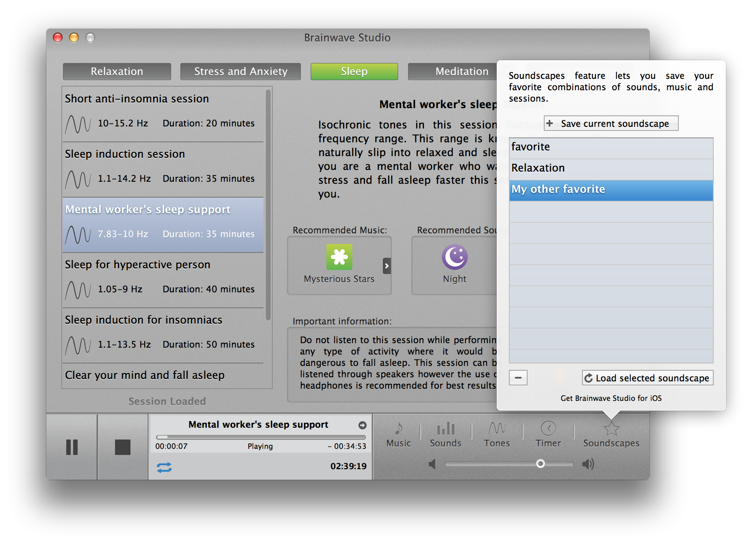Screen dimensions: 756x544
Task: Click the 'Duration: 50 minutes' text
Action: (209, 344)
